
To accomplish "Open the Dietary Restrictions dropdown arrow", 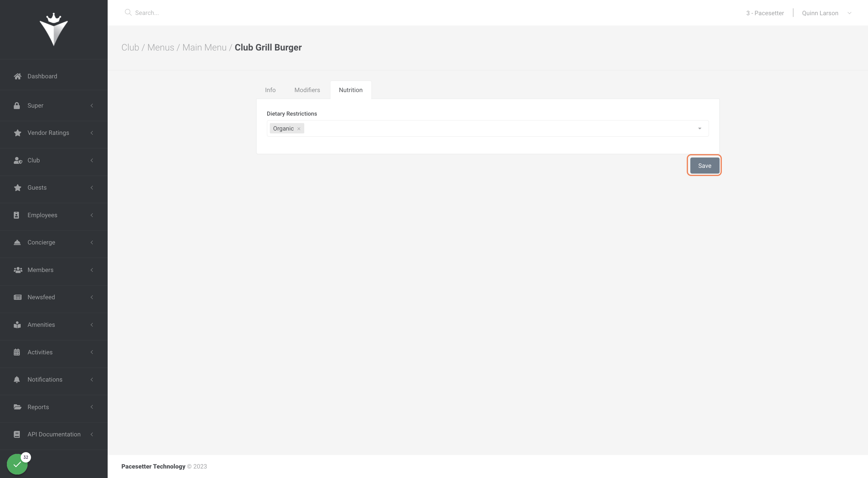I will tap(700, 128).
